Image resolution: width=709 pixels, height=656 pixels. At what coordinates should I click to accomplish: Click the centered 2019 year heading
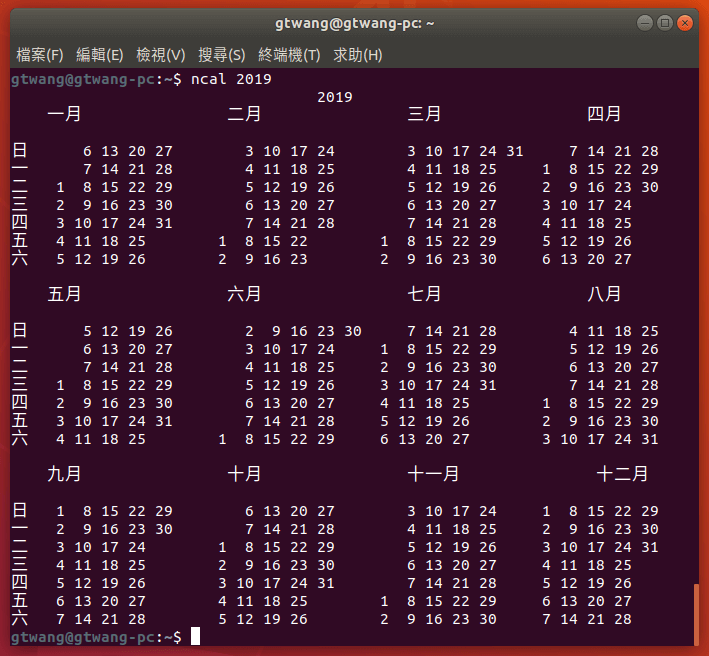pos(334,97)
